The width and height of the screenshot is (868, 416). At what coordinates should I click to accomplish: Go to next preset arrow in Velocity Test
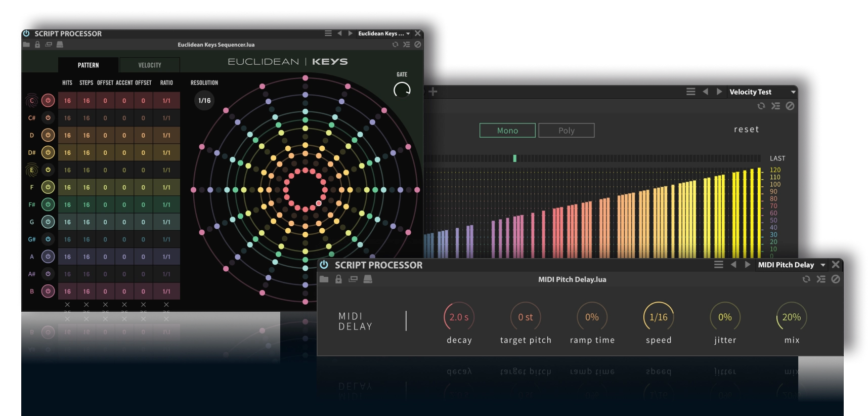(x=719, y=92)
